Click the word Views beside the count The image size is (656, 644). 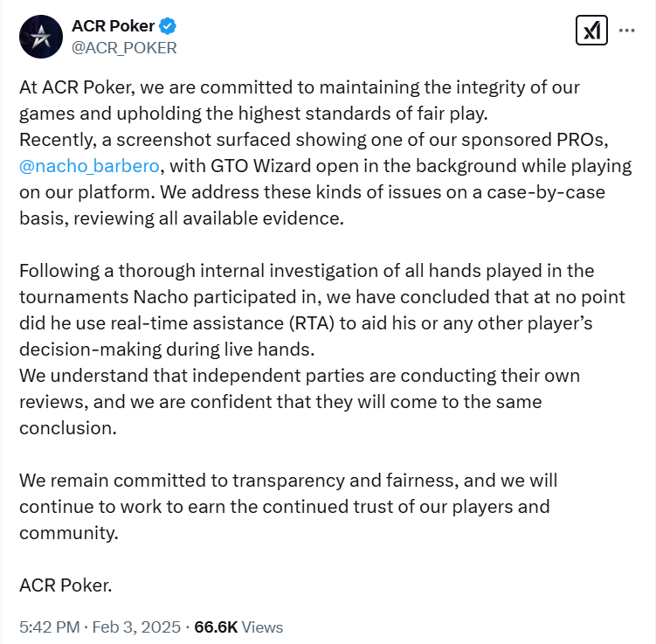262,627
